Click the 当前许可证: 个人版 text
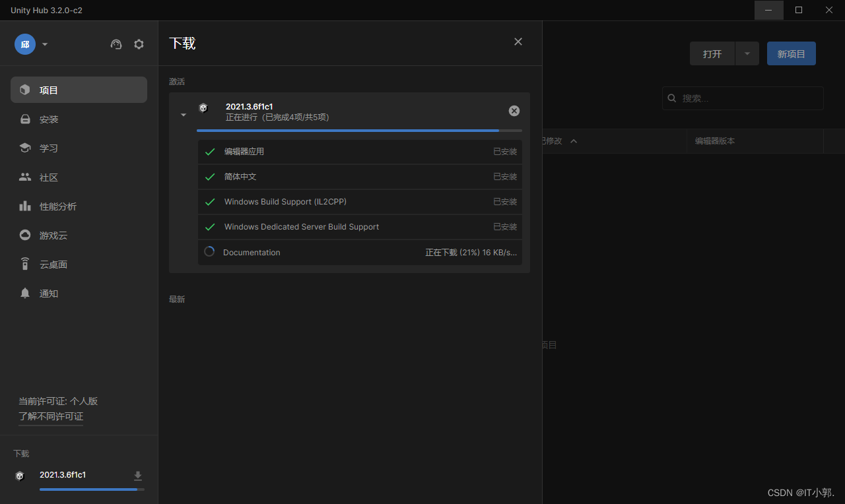This screenshot has height=504, width=845. click(x=58, y=401)
